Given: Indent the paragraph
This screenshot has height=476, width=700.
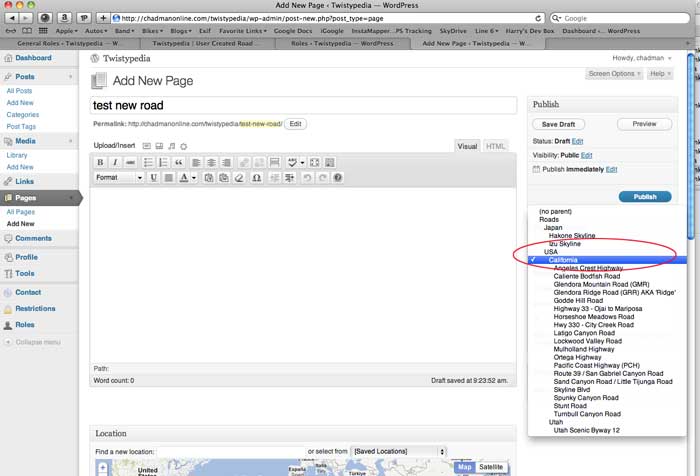Looking at the screenshot, I should [x=289, y=178].
